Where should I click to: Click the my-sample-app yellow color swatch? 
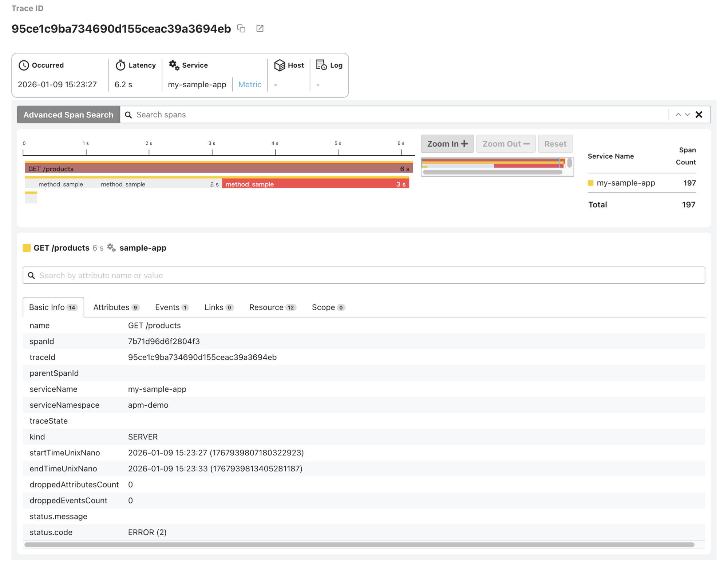pyautogui.click(x=590, y=183)
